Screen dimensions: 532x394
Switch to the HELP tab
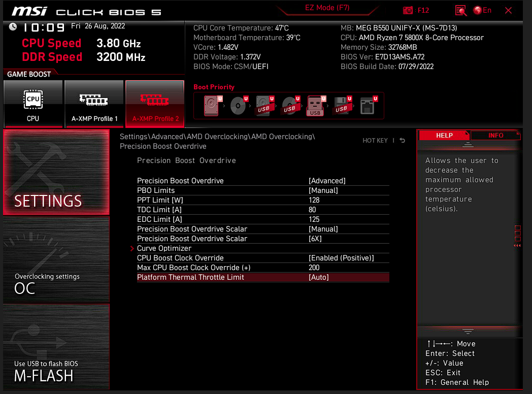tap(444, 136)
